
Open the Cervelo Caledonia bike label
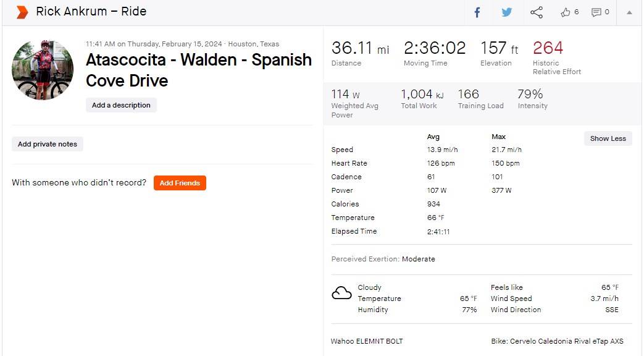(558, 341)
